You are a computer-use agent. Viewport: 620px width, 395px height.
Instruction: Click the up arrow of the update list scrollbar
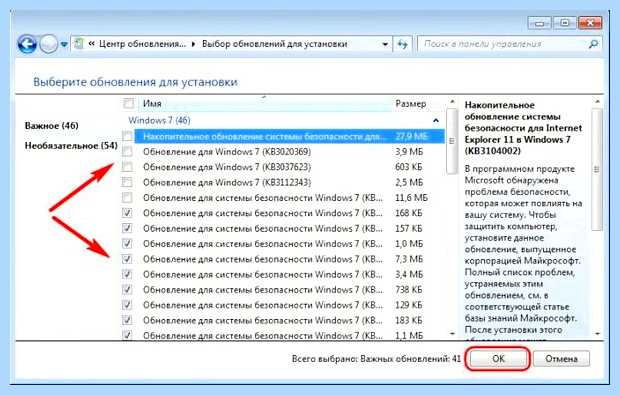click(x=452, y=103)
